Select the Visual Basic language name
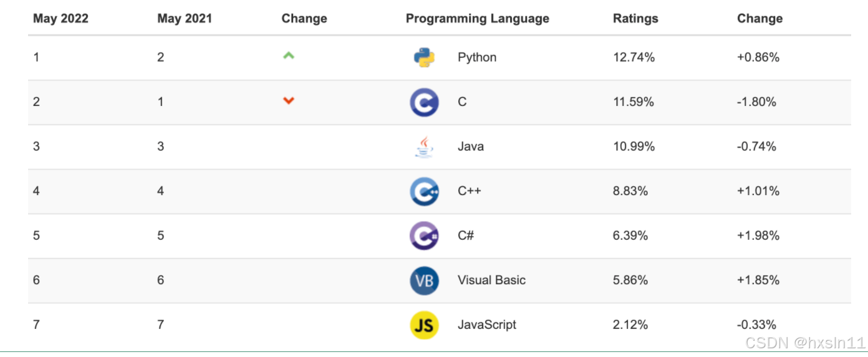This screenshot has height=357, width=868. [491, 280]
